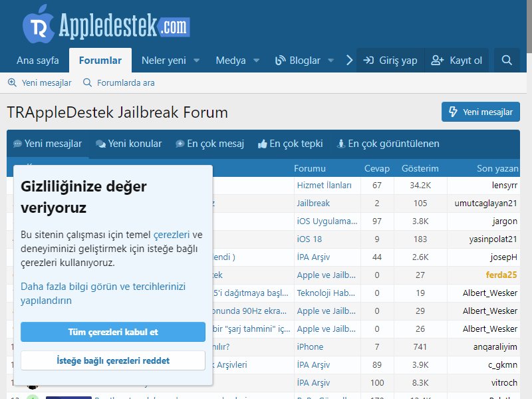This screenshot has height=399, width=532.
Task: Select the Forumlar navigation tab
Action: coord(100,61)
